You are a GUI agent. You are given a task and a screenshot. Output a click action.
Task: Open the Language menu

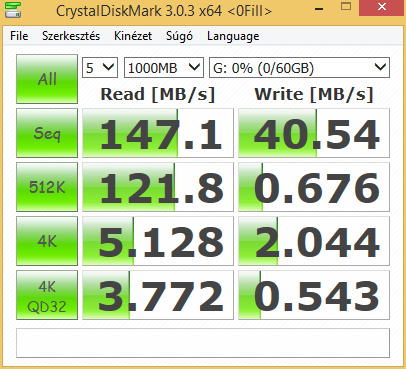[233, 36]
